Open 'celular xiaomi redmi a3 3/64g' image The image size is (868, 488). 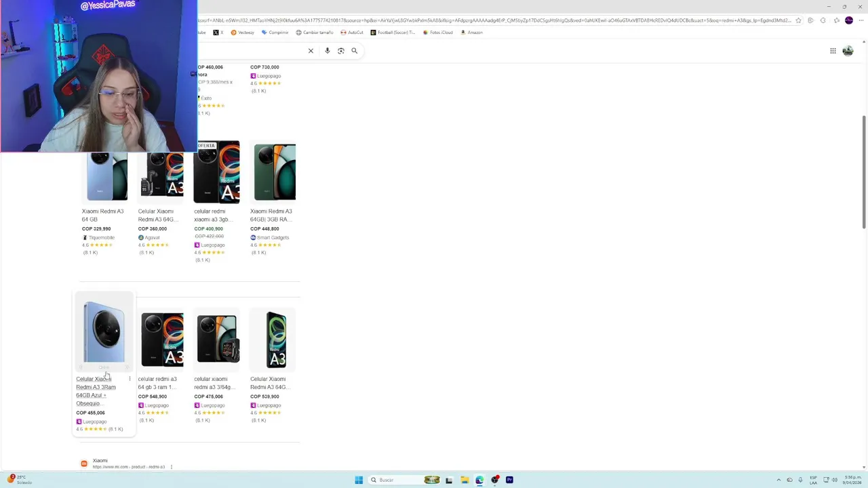pyautogui.click(x=217, y=340)
